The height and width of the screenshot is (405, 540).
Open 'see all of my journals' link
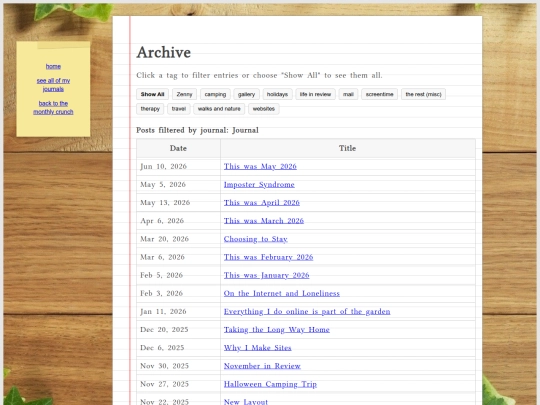click(53, 85)
